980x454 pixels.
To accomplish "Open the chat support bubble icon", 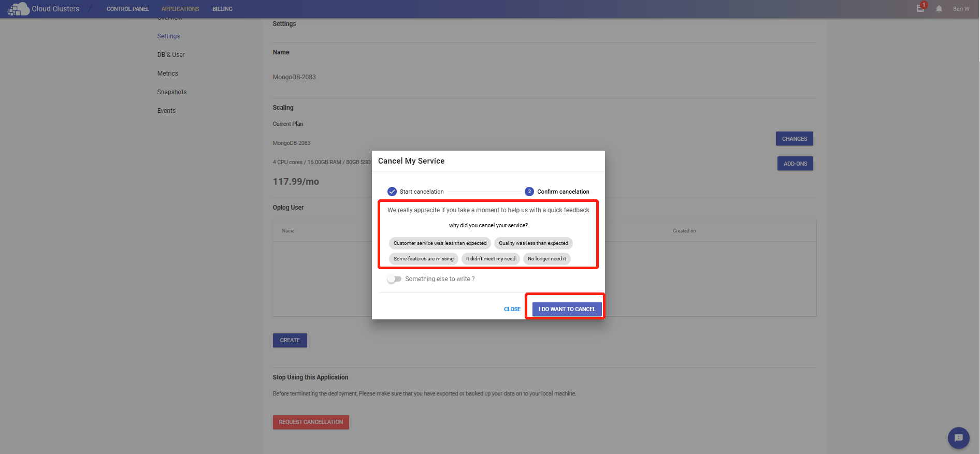I will [958, 438].
